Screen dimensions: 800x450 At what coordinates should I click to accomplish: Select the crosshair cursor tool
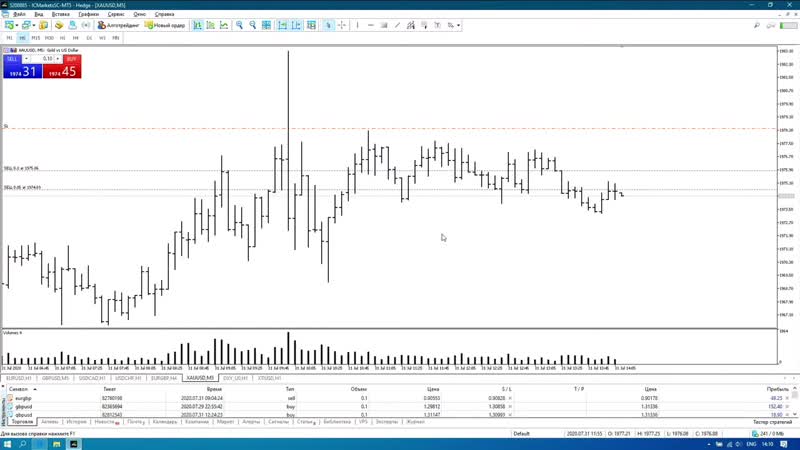coord(344,25)
